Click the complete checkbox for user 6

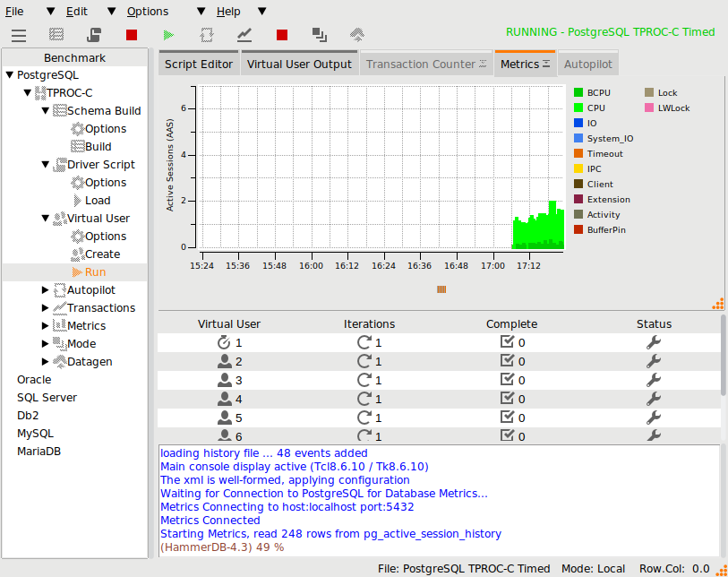[507, 435]
